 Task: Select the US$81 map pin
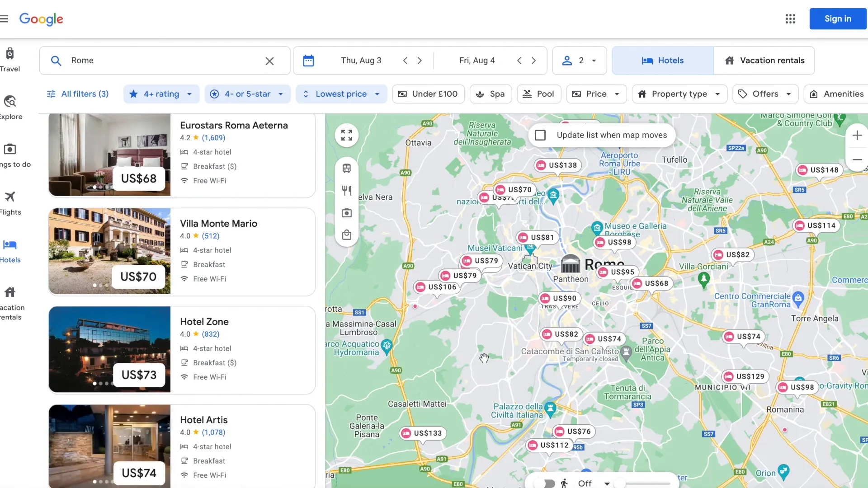(537, 238)
